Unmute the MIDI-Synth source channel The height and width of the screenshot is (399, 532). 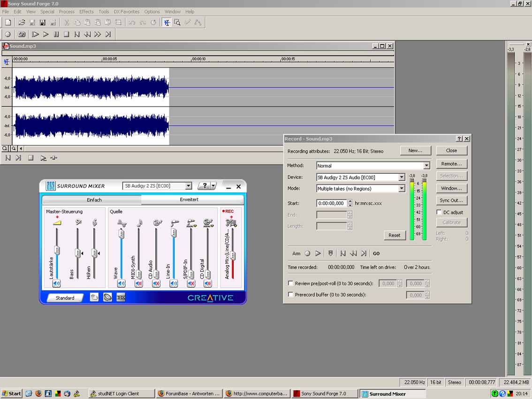139,284
